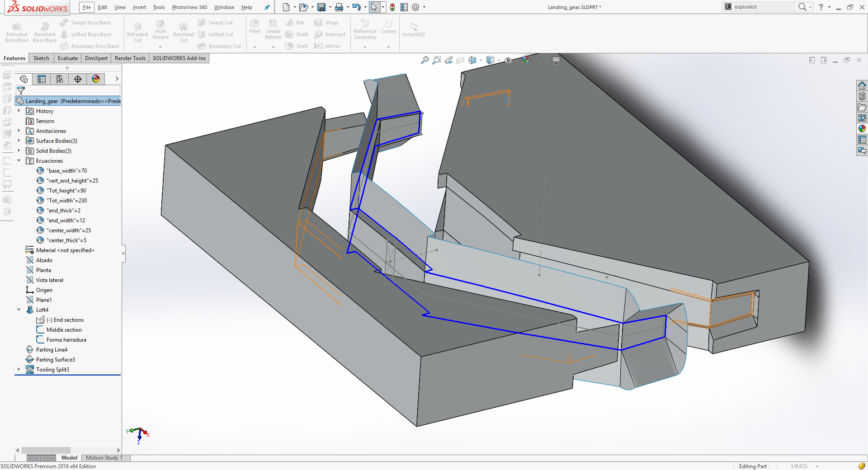Click Zoom to Fit in the view toolbar
868x470 pixels.
pyautogui.click(x=425, y=60)
